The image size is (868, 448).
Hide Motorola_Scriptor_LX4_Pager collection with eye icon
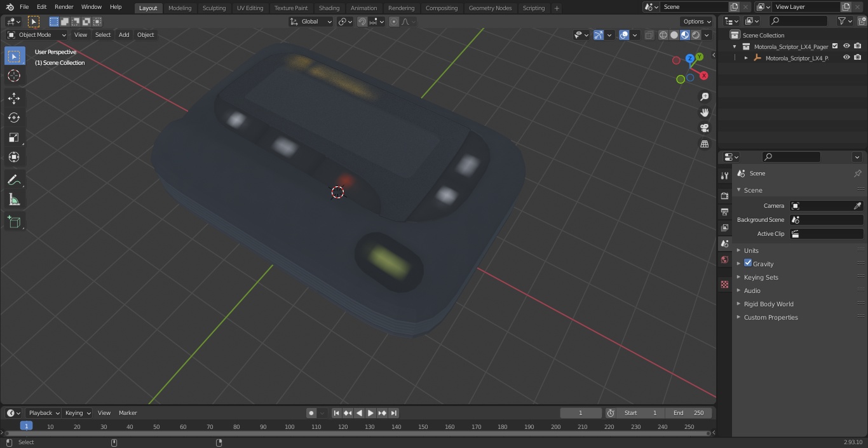[846, 46]
